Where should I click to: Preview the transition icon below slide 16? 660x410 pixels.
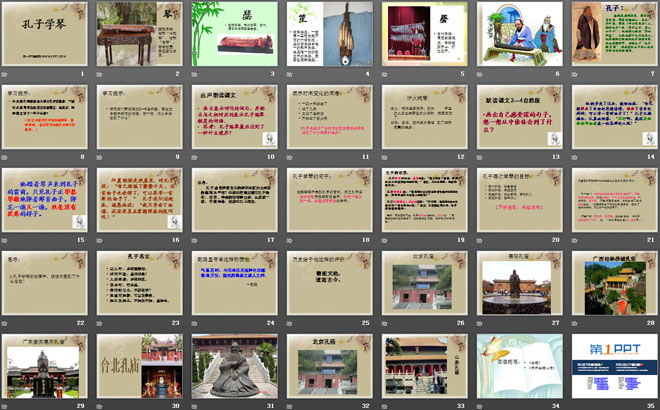click(x=100, y=240)
